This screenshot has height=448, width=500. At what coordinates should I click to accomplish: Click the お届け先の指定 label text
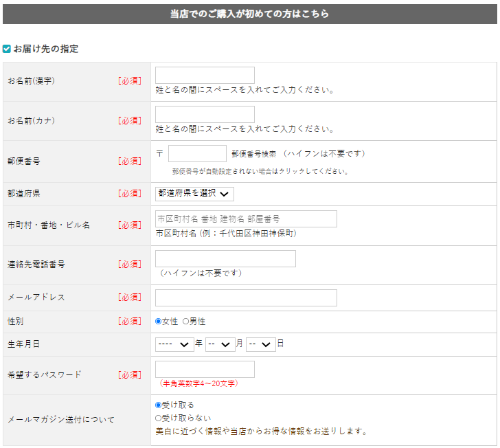46,49
